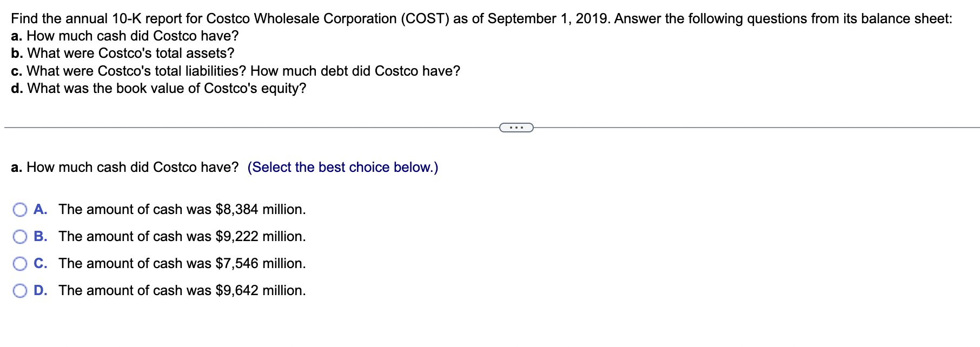Click question part c about total liabilities
Image resolution: width=980 pixels, height=347 pixels.
[235, 70]
